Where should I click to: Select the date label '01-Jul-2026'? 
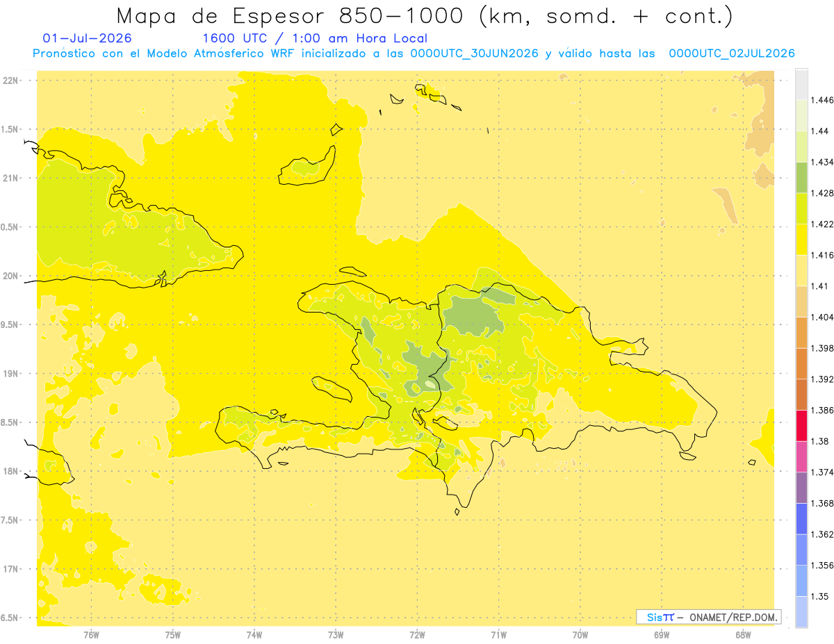pos(87,38)
